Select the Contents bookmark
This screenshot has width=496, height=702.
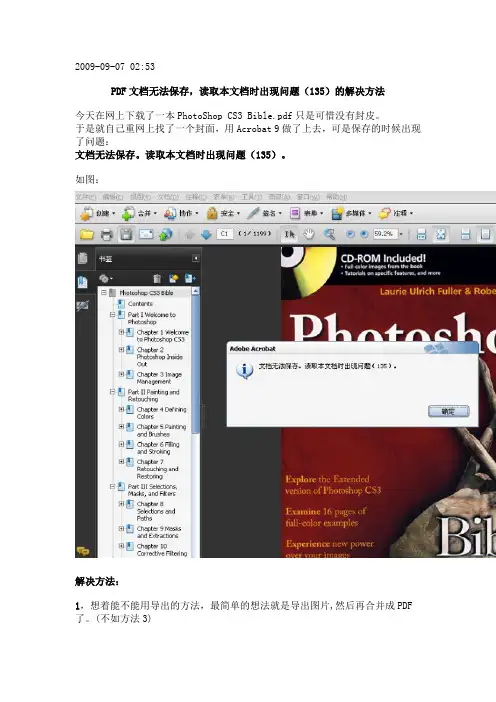pos(140,304)
